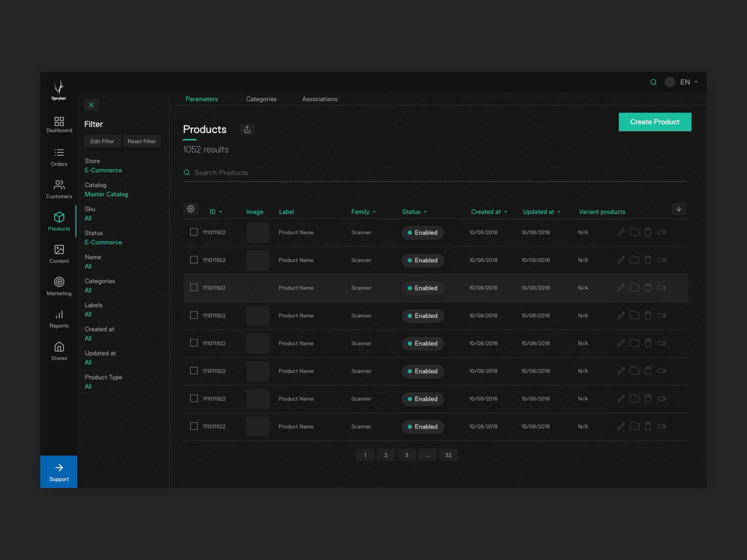The image size is (747, 560).
Task: Click the pencil icon in second row
Action: tap(621, 260)
